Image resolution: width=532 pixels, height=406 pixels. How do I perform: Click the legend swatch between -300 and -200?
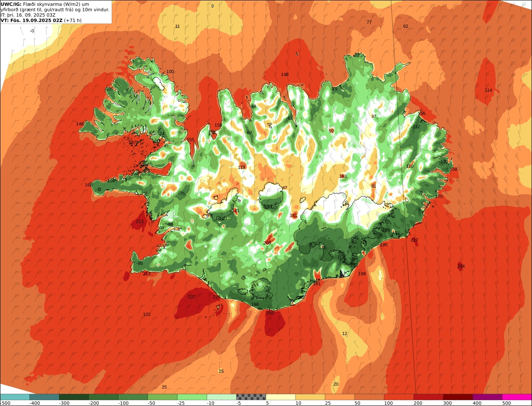[74, 397]
